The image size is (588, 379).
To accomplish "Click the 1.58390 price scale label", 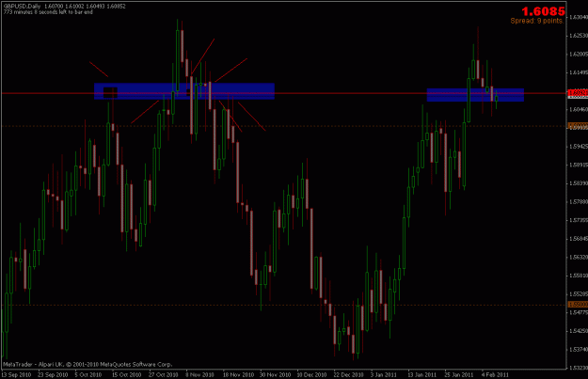I will 579,183.
